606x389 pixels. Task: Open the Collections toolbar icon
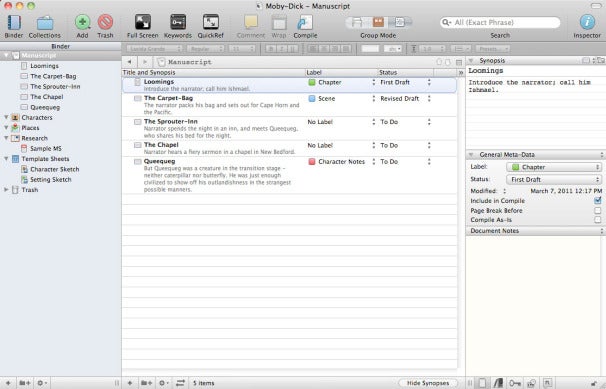[x=45, y=23]
